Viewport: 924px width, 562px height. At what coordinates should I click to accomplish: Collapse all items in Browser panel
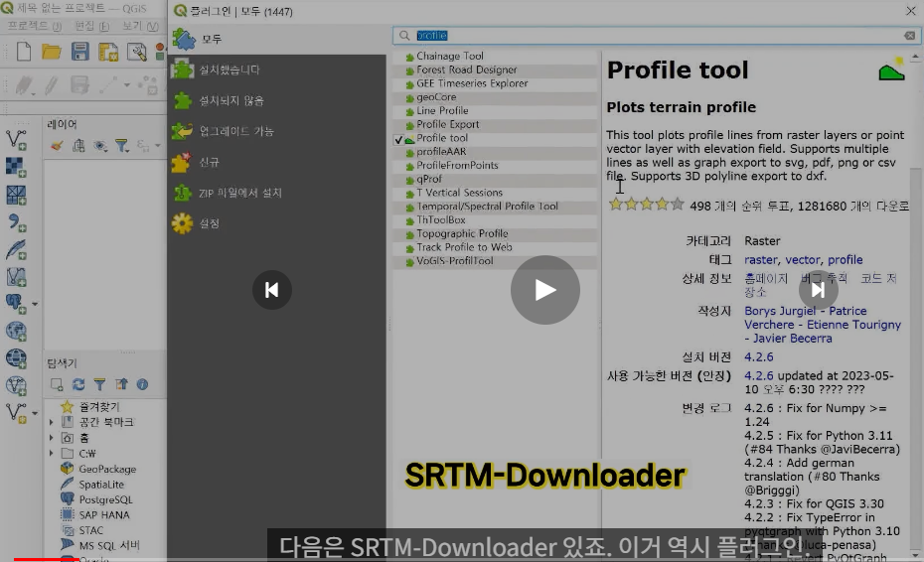121,384
